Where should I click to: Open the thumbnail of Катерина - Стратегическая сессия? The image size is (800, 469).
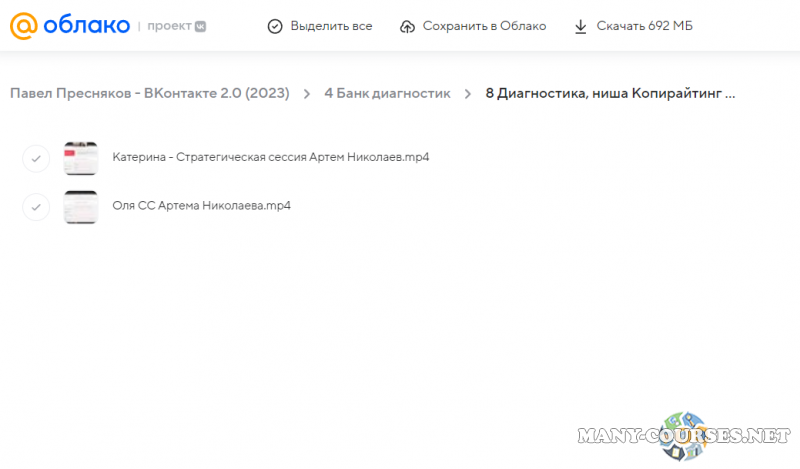[81, 158]
